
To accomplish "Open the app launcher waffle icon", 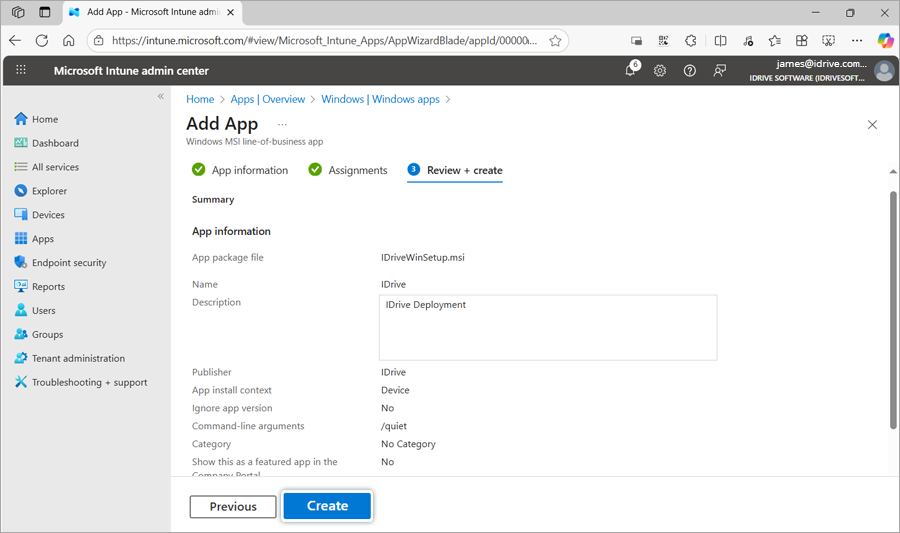I will click(21, 71).
